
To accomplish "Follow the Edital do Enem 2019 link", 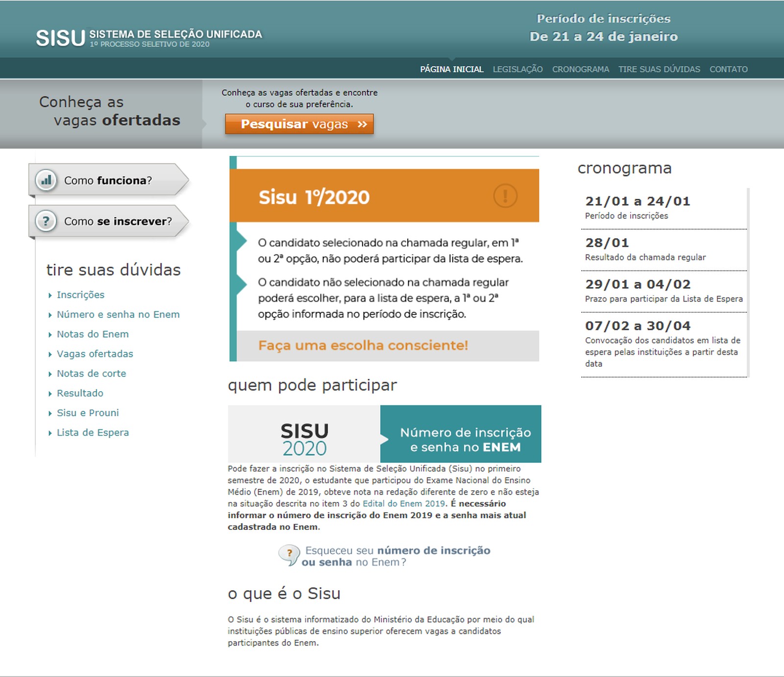I will (404, 503).
